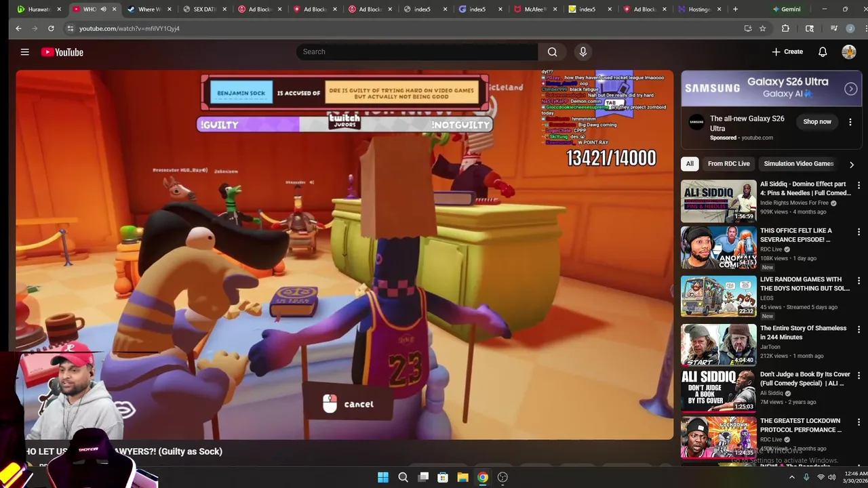The height and width of the screenshot is (488, 868).
Task: Click the LEGS channel name
Action: click(x=767, y=298)
